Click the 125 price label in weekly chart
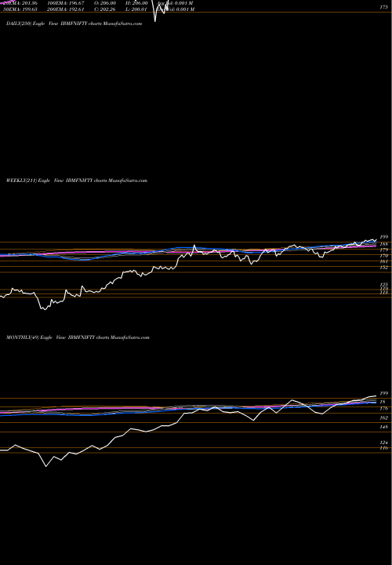392x565 pixels. (x=383, y=285)
